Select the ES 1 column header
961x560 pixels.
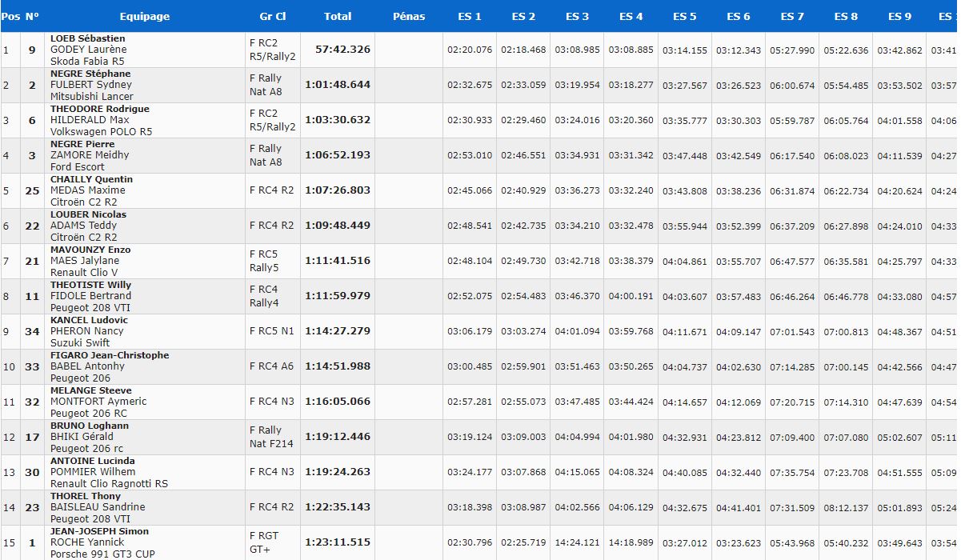(470, 16)
